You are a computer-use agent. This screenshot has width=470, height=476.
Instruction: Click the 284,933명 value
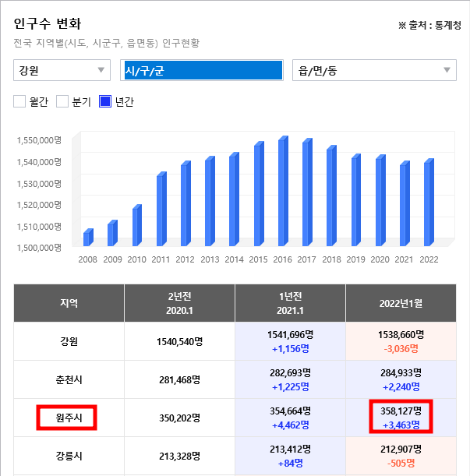pos(401,373)
